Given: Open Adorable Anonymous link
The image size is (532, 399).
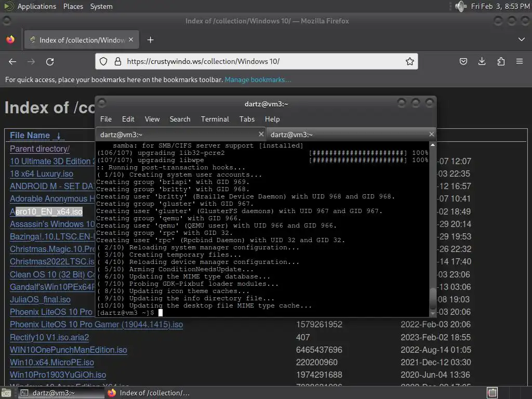Looking at the screenshot, I should click(x=52, y=199).
